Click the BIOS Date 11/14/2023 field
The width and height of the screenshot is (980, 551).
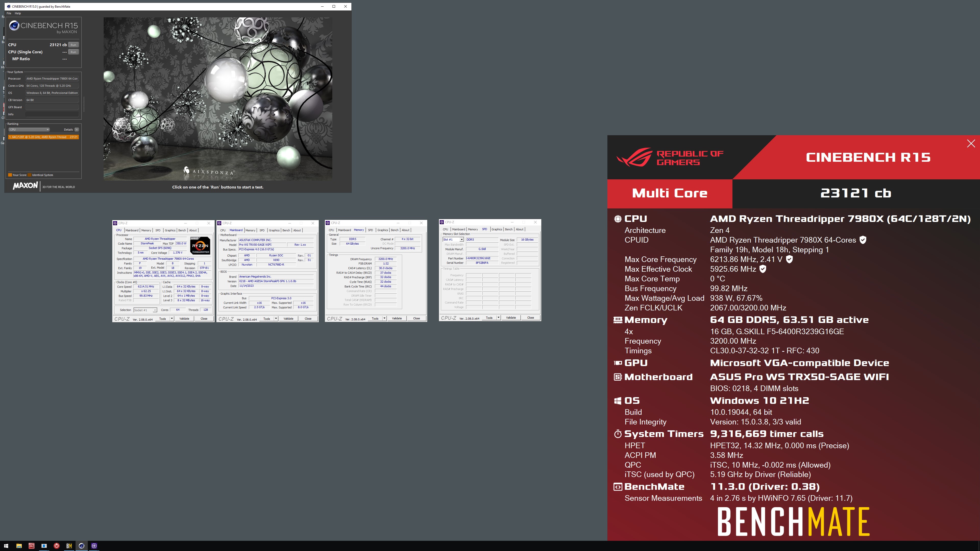pyautogui.click(x=276, y=286)
